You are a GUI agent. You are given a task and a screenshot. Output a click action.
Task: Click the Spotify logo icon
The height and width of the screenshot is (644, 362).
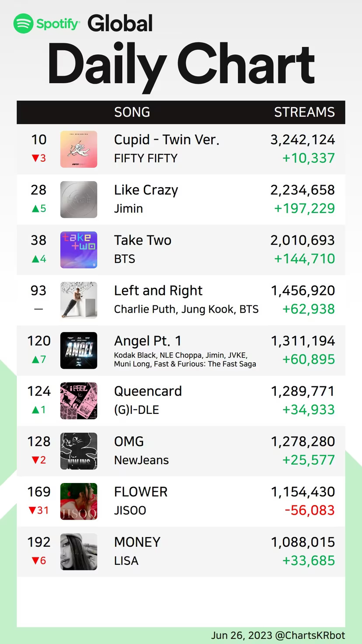[24, 24]
